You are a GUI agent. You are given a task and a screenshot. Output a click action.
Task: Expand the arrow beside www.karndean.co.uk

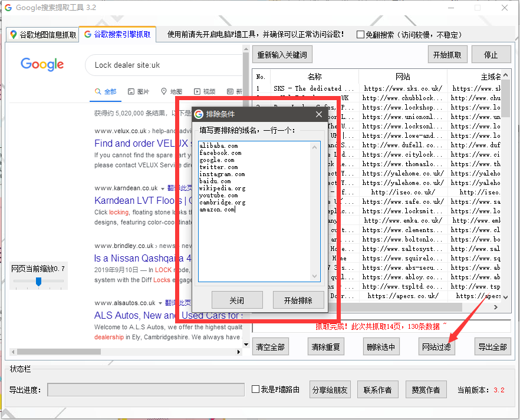click(x=163, y=188)
